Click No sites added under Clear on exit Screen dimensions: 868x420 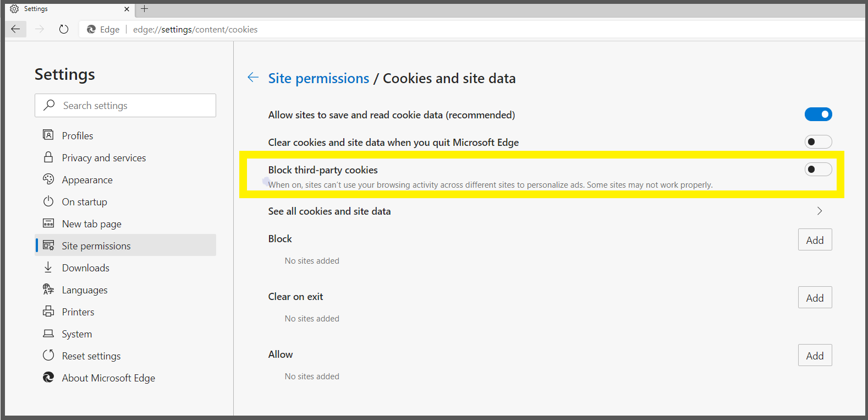(x=312, y=318)
